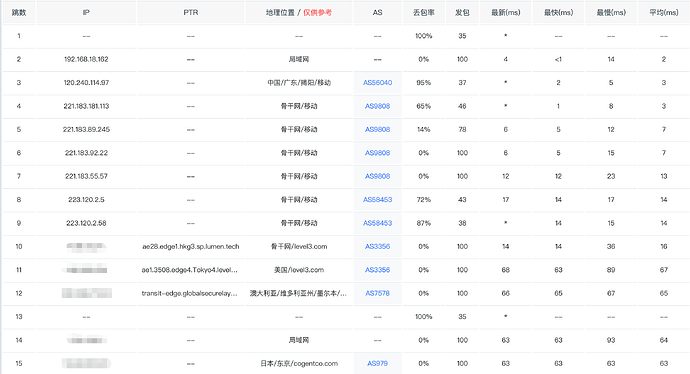This screenshot has height=374, width=690.
Task: Click the 发包 column header
Action: click(x=462, y=12)
